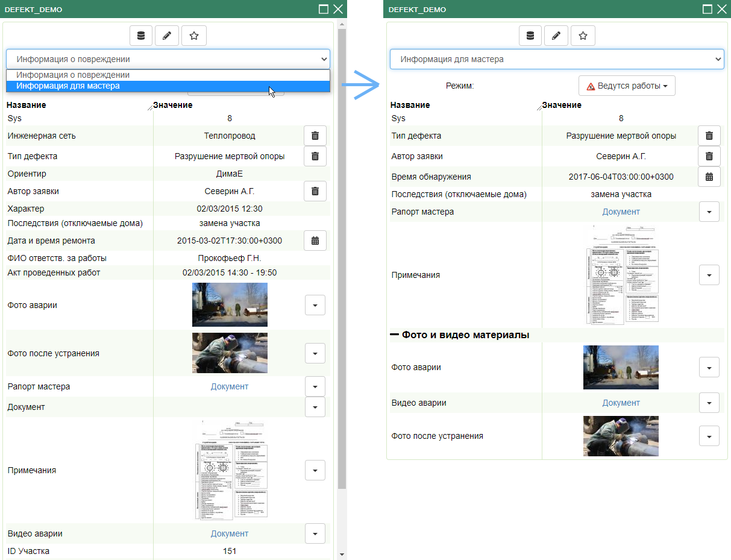
Task: Click the Фото после устранения thumbnail in right panel
Action: pyautogui.click(x=621, y=436)
